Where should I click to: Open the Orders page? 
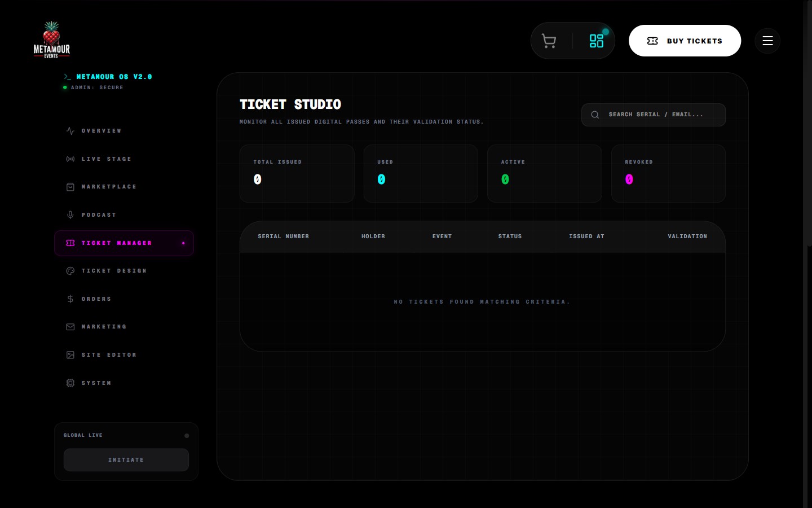click(x=124, y=299)
